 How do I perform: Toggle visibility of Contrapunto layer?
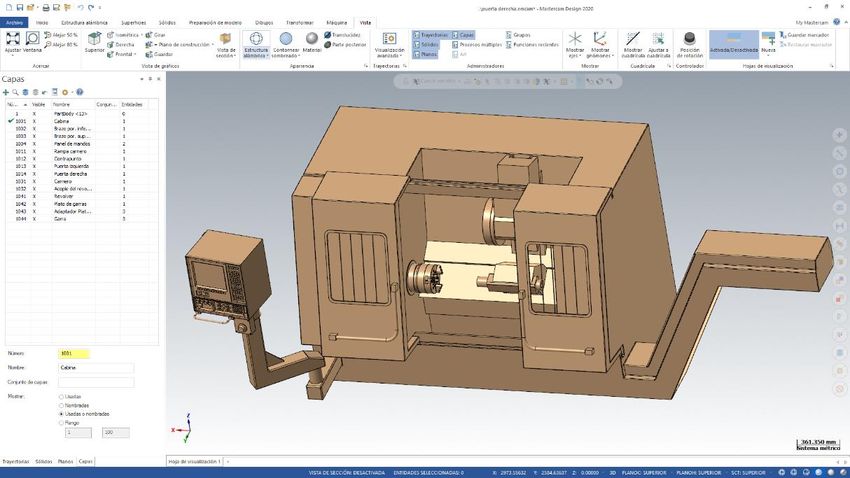pos(34,158)
